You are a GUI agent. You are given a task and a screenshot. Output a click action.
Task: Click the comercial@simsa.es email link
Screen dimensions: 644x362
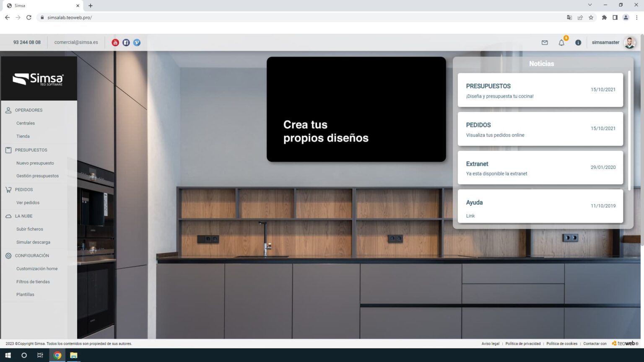coord(76,42)
